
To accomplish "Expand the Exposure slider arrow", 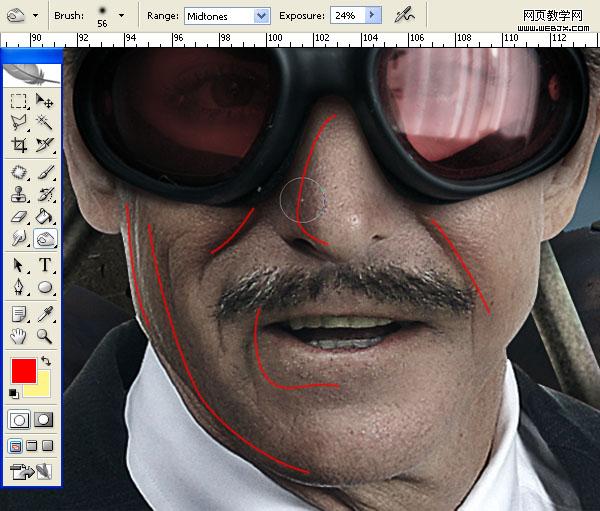I will tap(372, 16).
